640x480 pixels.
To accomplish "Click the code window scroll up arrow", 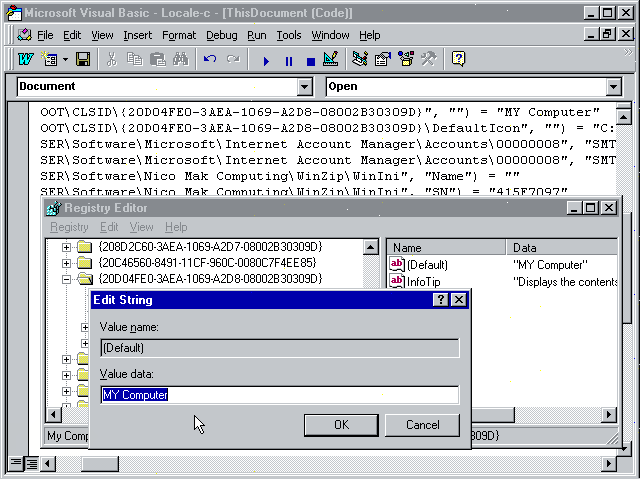I will coord(623,118).
